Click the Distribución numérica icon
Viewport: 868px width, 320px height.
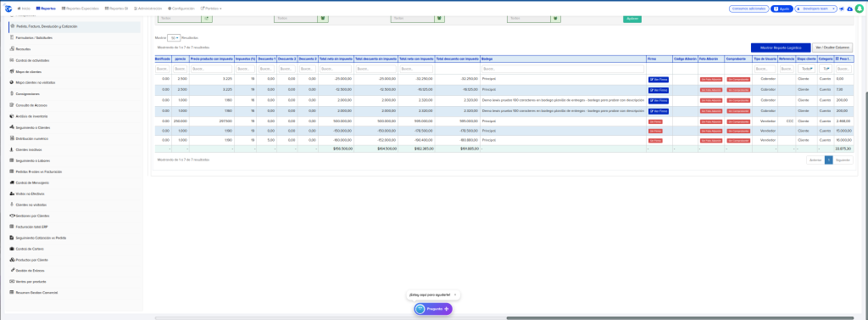click(12, 138)
